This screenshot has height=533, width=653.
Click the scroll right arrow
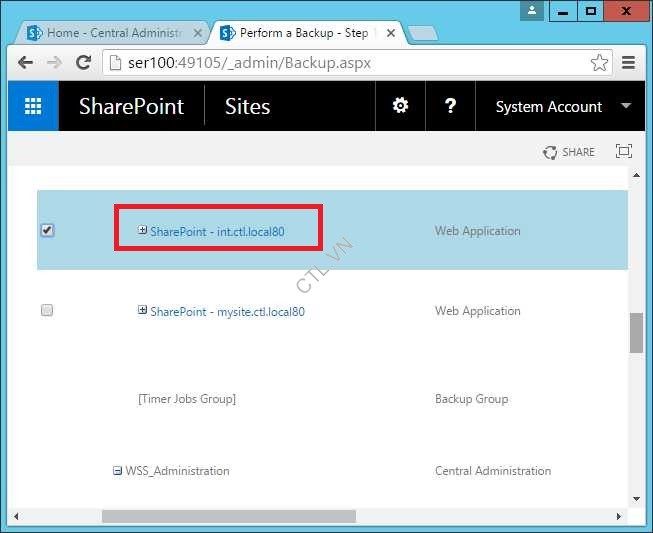pos(618,516)
